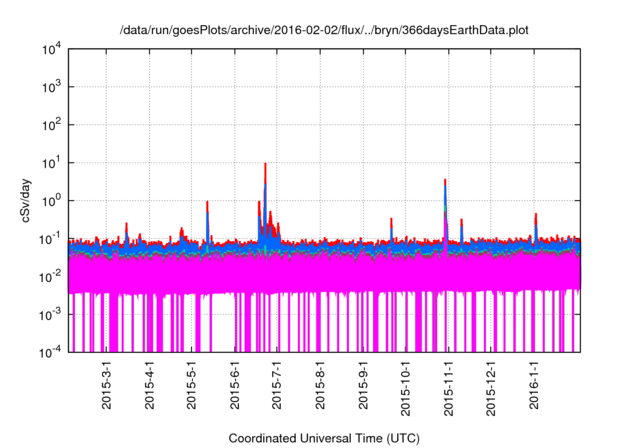This screenshot has height=448, width=640.
Task: Click the 10^3 y-axis tick label
Action: 52,87
